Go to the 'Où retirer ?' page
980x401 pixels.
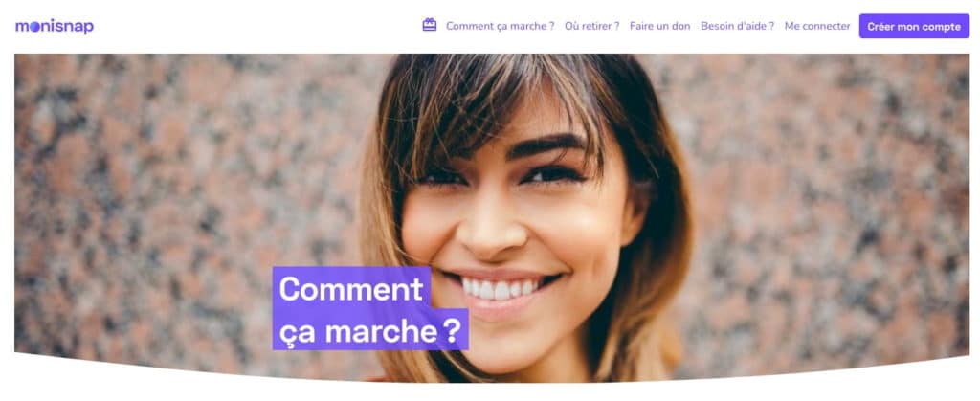pyautogui.click(x=591, y=26)
